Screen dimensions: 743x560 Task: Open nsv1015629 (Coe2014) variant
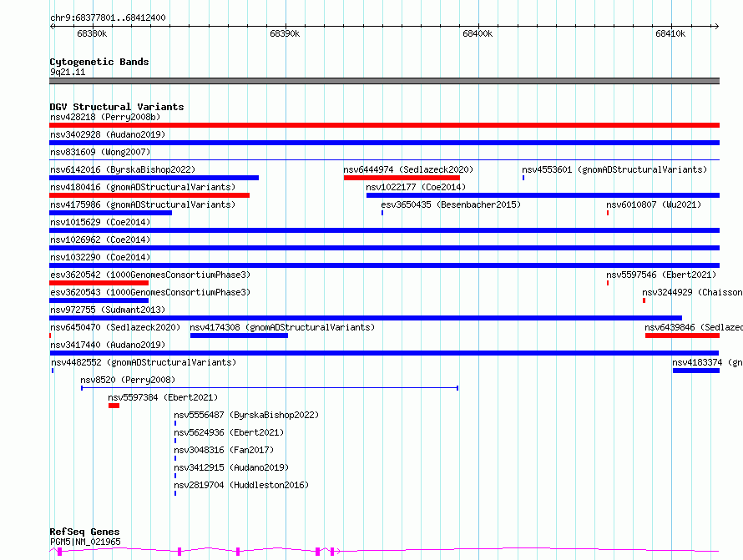(x=384, y=230)
